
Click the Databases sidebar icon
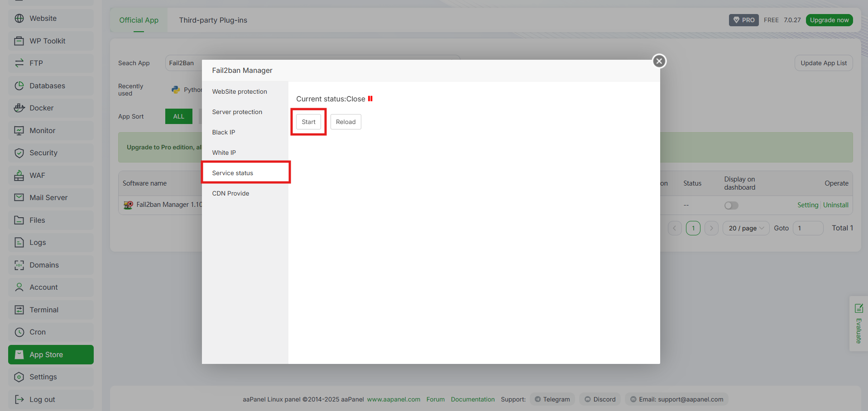[x=19, y=86]
